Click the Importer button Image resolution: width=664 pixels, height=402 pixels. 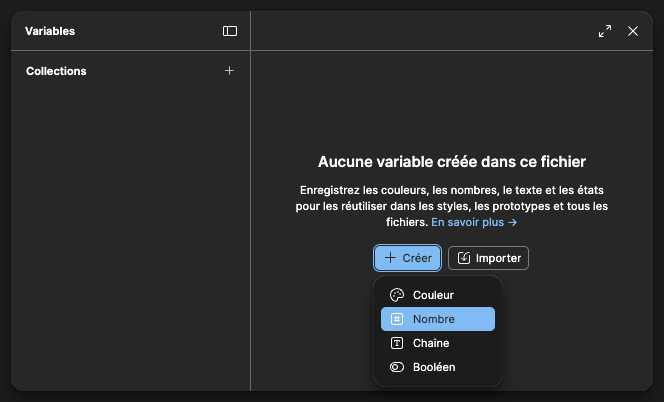pos(488,258)
